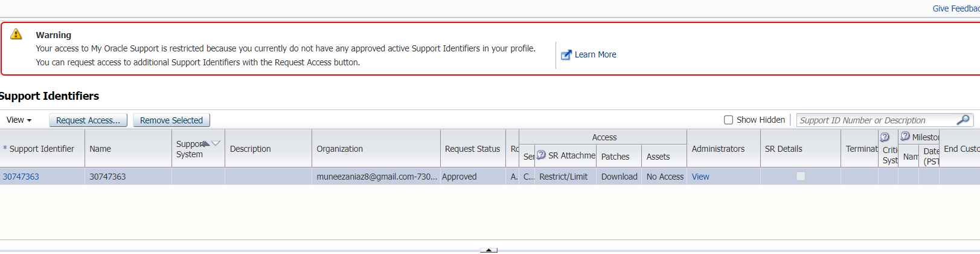Click the search magnifier icon in Support ID field
Screen dimensions: 980x254
coord(963,120)
